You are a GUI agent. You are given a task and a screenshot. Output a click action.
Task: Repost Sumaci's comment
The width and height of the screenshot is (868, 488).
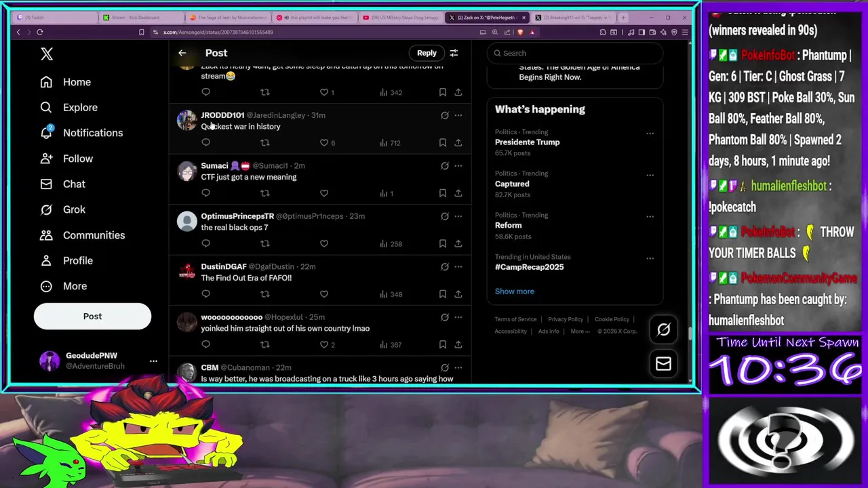coord(265,193)
